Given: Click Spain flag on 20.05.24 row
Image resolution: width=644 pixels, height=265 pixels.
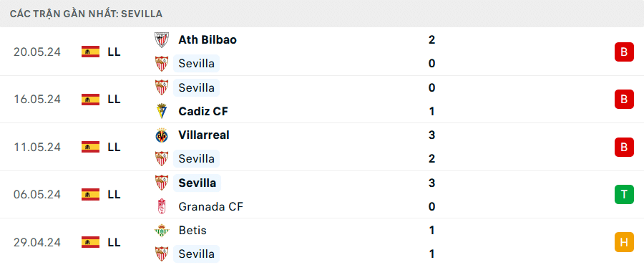Looking at the screenshot, I should [90, 52].
